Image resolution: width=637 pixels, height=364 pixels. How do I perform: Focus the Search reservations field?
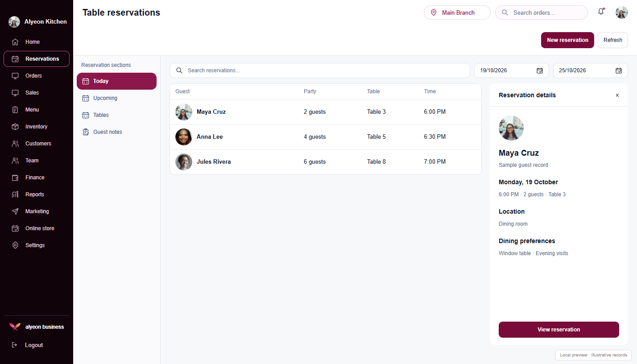click(320, 70)
